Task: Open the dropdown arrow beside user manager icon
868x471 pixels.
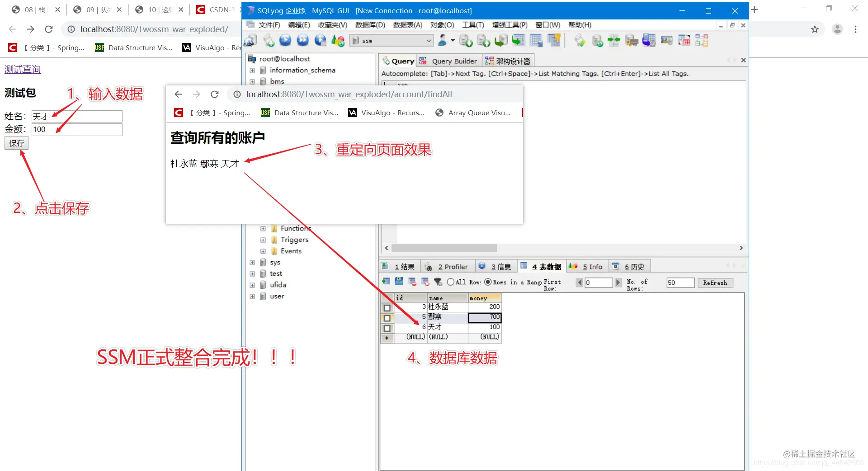Action: (453, 41)
